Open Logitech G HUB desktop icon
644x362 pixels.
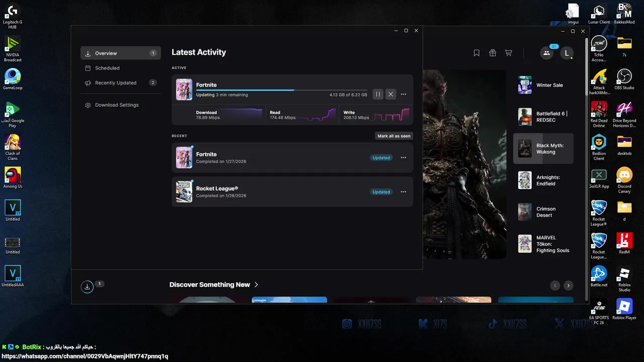[x=13, y=16]
